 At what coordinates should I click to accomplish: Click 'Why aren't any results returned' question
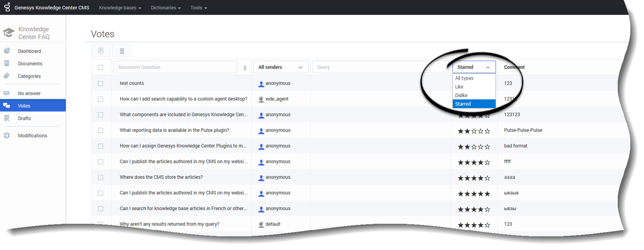point(169,224)
